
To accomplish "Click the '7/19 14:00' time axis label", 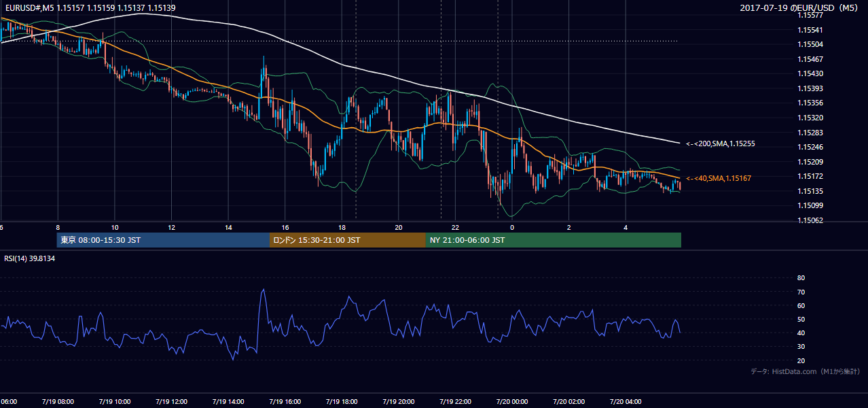I will [x=228, y=402].
